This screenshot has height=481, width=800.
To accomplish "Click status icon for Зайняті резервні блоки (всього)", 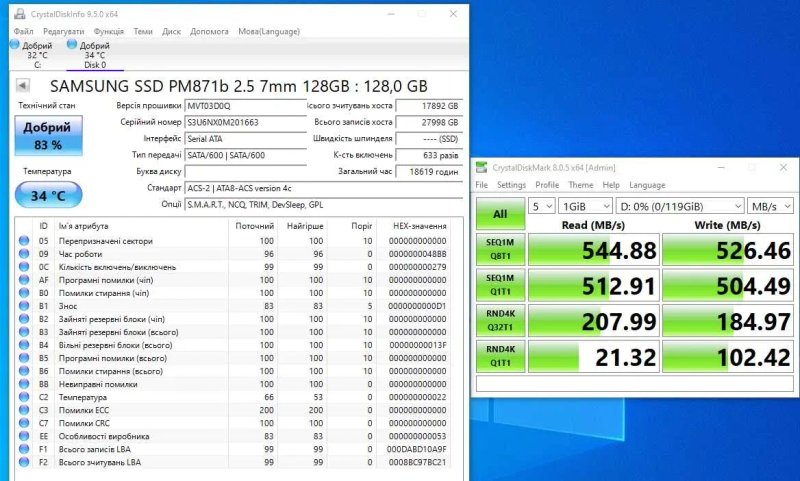I will pos(23,332).
